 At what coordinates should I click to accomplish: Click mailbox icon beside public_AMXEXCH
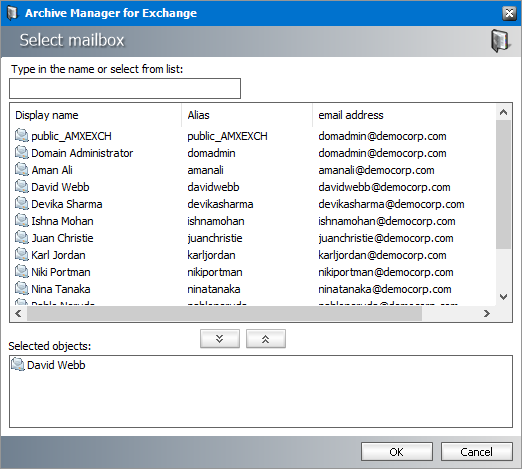pyautogui.click(x=22, y=135)
